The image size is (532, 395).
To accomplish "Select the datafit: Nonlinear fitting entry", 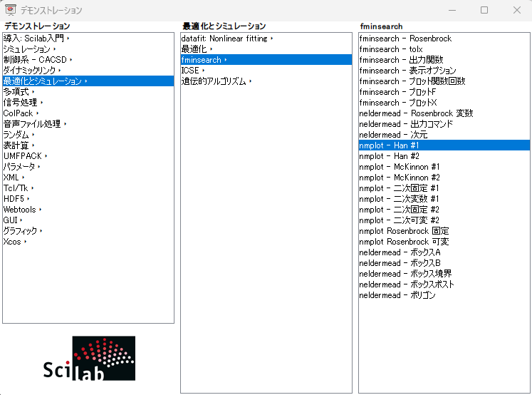I will click(225, 39).
